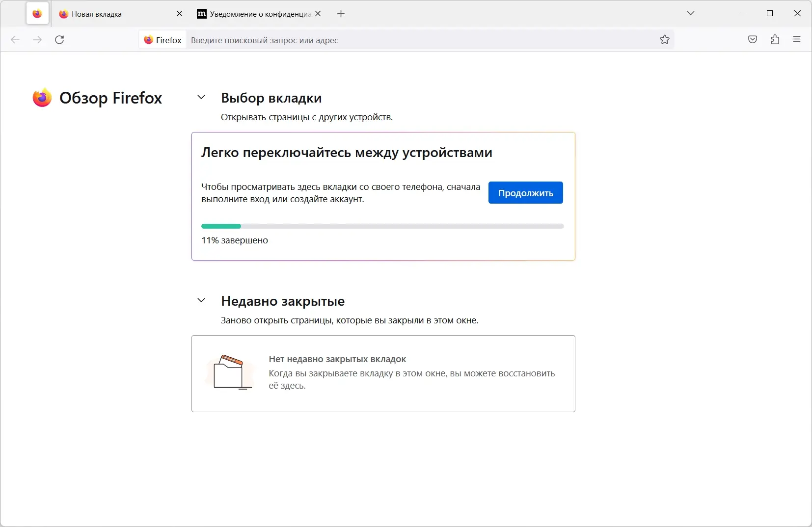Viewport: 812px width, 527px height.
Task: Close the Новая вкладка tab
Action: coord(179,14)
